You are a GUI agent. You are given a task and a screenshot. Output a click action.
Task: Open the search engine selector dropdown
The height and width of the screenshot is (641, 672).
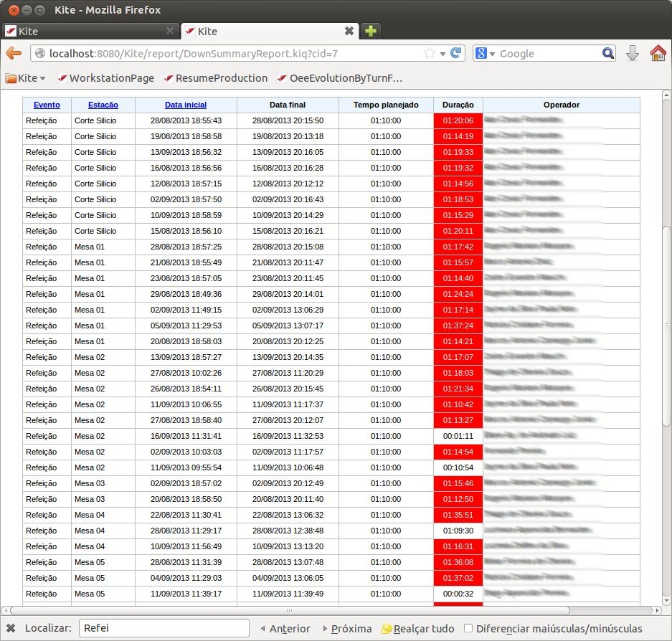(x=492, y=54)
